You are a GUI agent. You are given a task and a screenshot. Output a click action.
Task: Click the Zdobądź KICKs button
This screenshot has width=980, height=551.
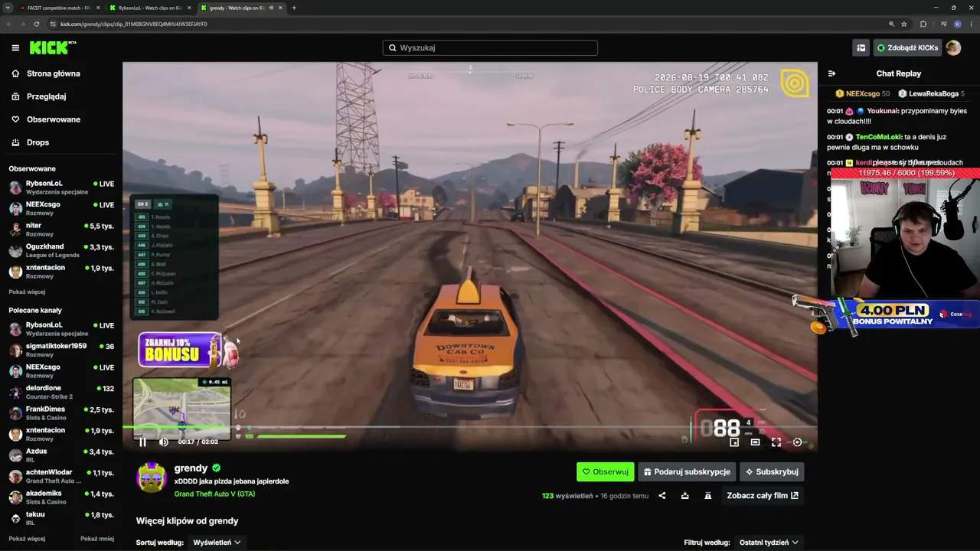coord(908,47)
